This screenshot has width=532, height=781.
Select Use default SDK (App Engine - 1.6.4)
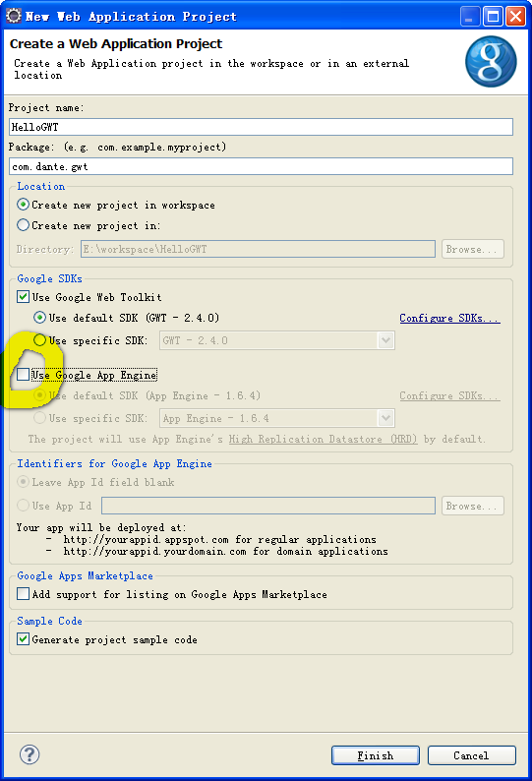tap(40, 395)
